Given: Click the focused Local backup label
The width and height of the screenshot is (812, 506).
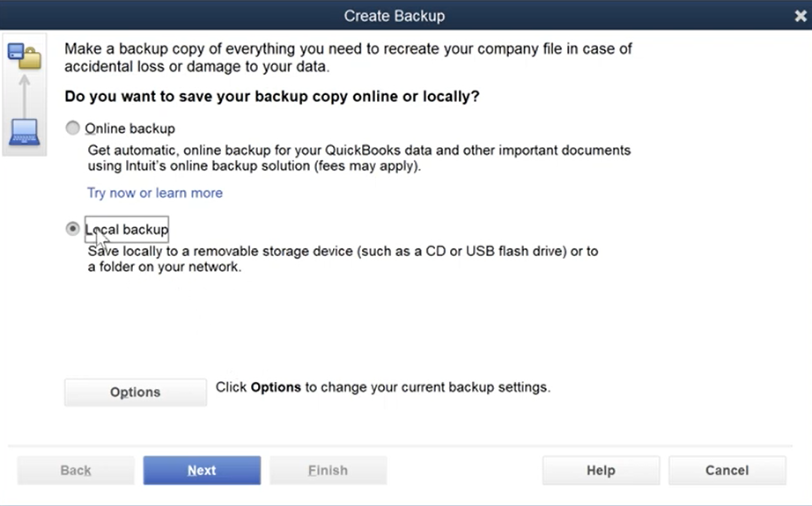Looking at the screenshot, I should click(127, 229).
